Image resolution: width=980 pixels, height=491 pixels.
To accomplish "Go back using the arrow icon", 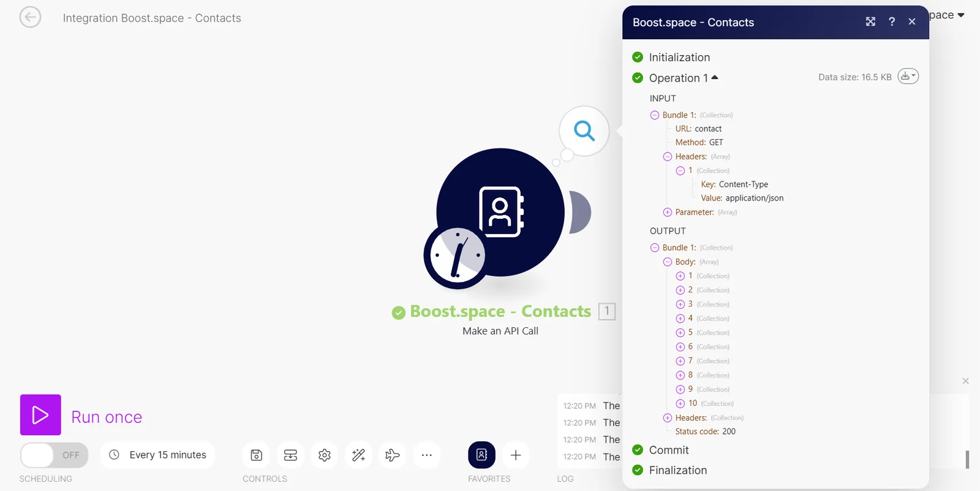I will coord(30,17).
